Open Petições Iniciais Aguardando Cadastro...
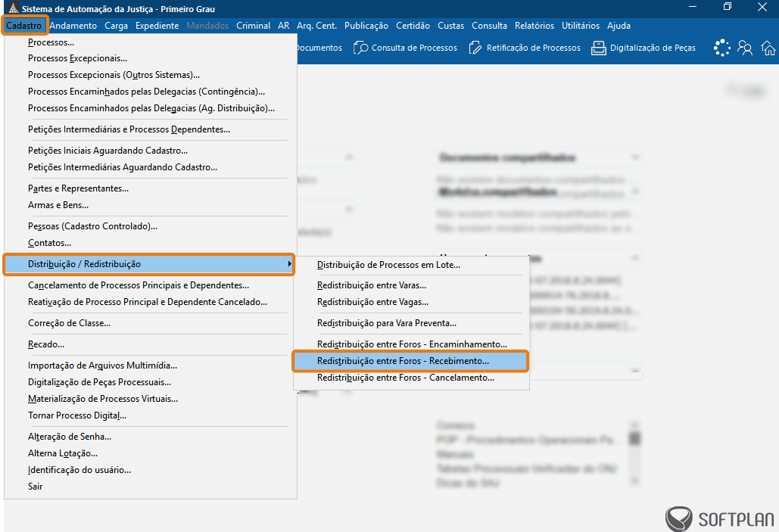 151,151
